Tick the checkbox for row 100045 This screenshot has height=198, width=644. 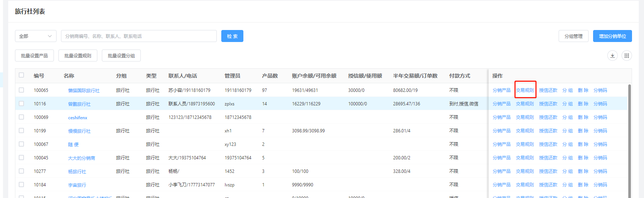pyautogui.click(x=21, y=157)
